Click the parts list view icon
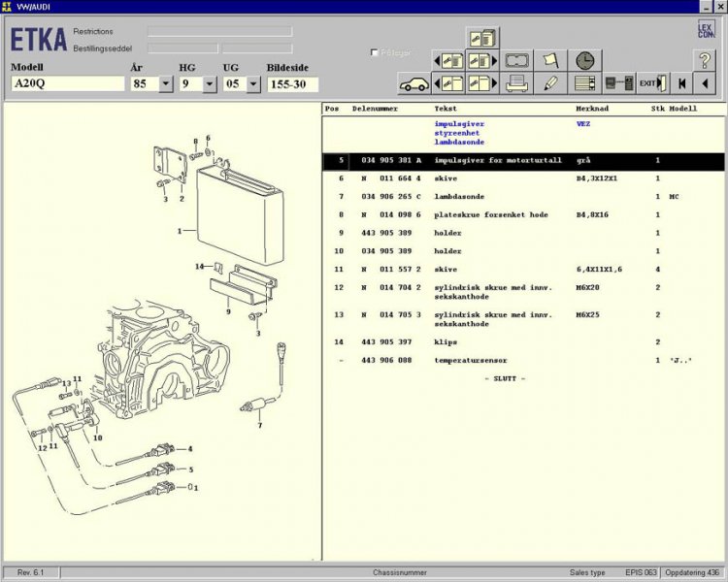This screenshot has height=582, width=728. pyautogui.click(x=585, y=83)
